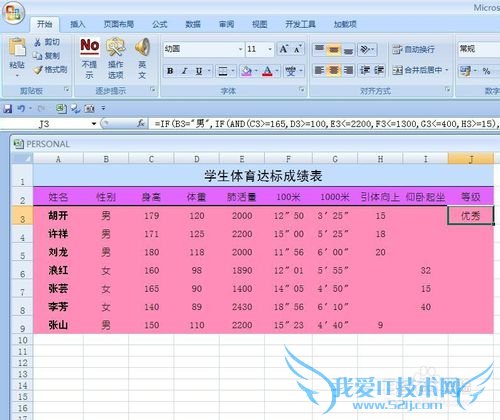Switch to the 审阅 (Review) tab
Image resolution: width=500 pixels, height=420 pixels.
(x=227, y=24)
